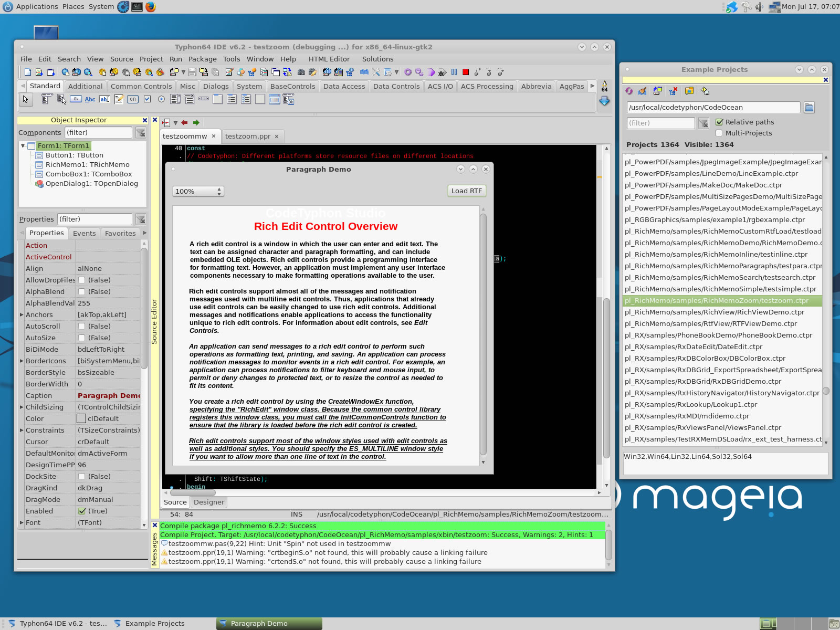Open the 100% zoom combo box
Viewport: 840px width, 630px height.
point(198,191)
